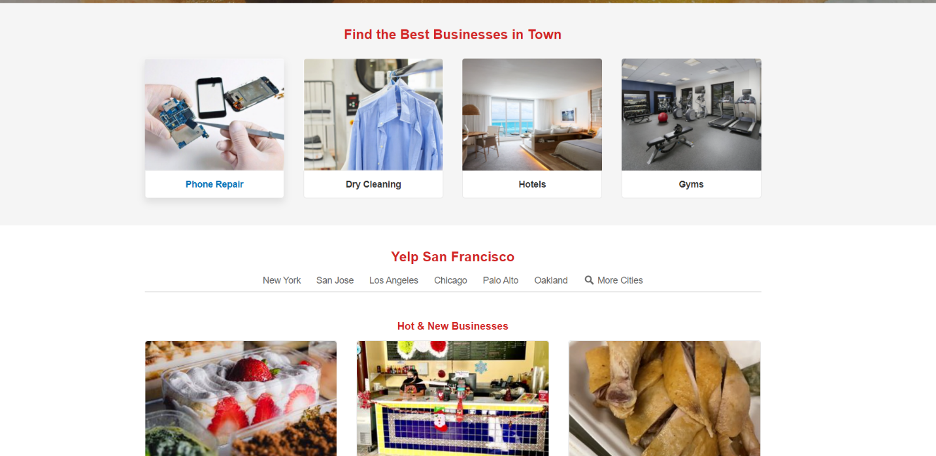The image size is (936, 456).
Task: Open the Hotels category label
Action: [x=532, y=184]
